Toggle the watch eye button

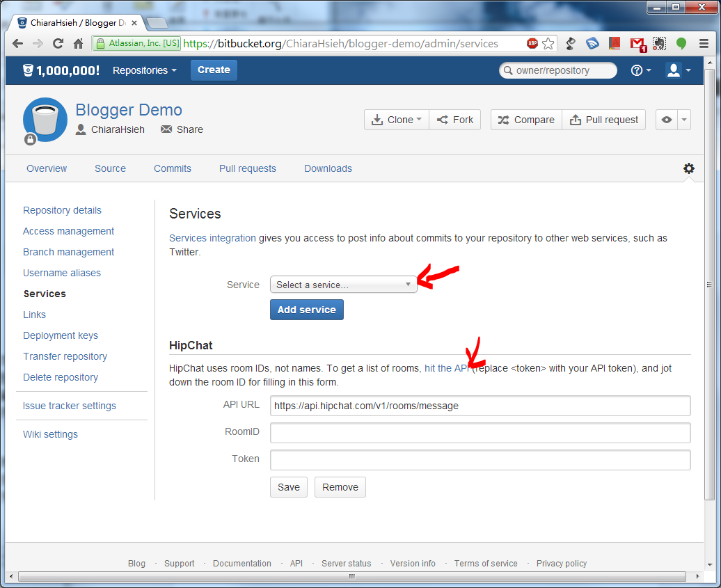tap(666, 120)
